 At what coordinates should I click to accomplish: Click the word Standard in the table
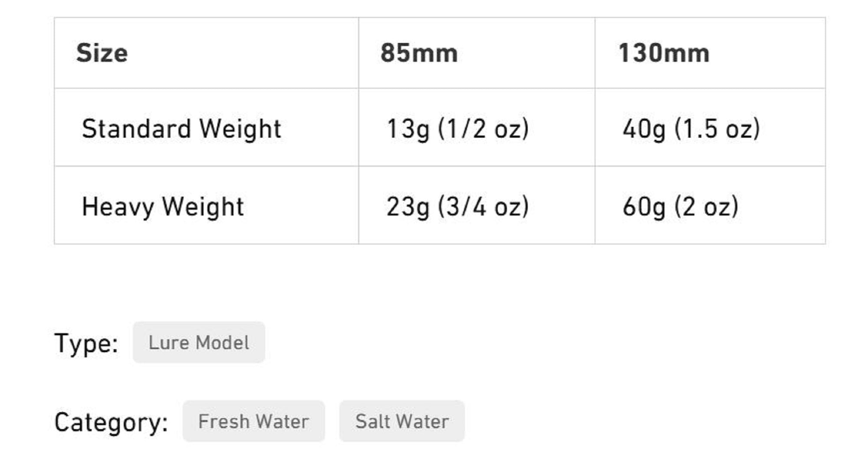click(x=136, y=129)
